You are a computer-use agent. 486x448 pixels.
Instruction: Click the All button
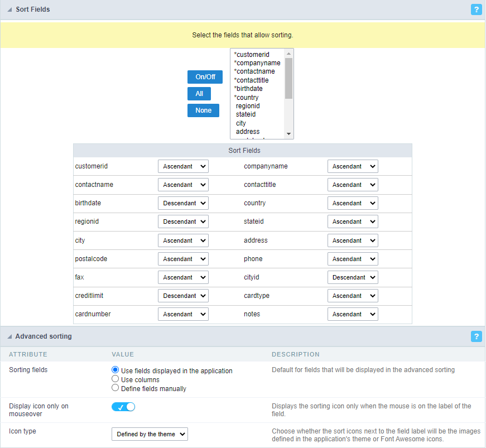click(x=199, y=94)
